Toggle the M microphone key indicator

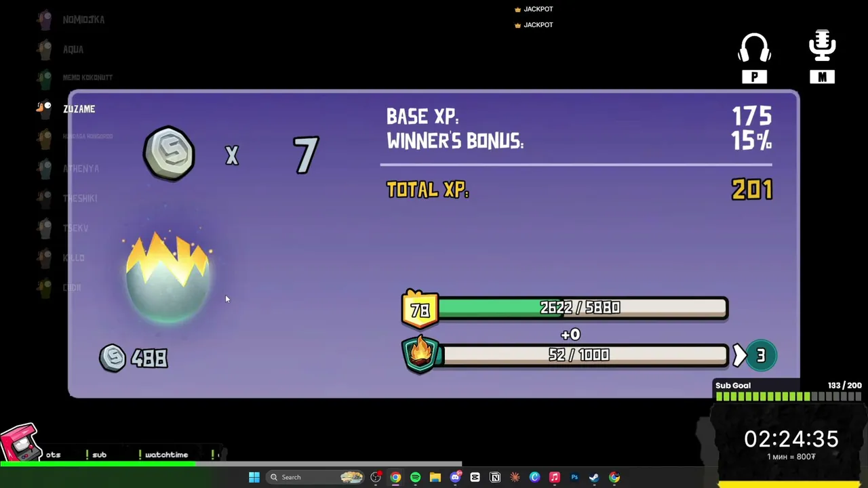822,77
